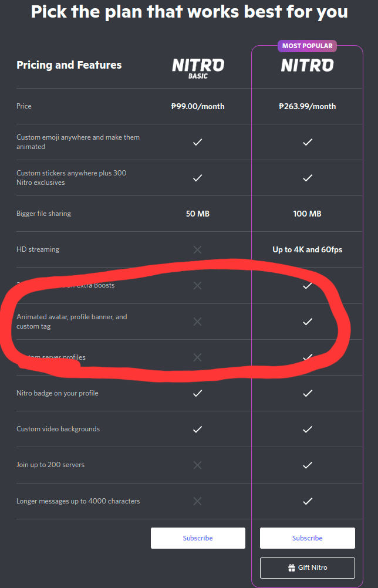Image resolution: width=378 pixels, height=588 pixels.
Task: Click Nitro Basic checkmark for custom emoji
Action: pos(198,142)
